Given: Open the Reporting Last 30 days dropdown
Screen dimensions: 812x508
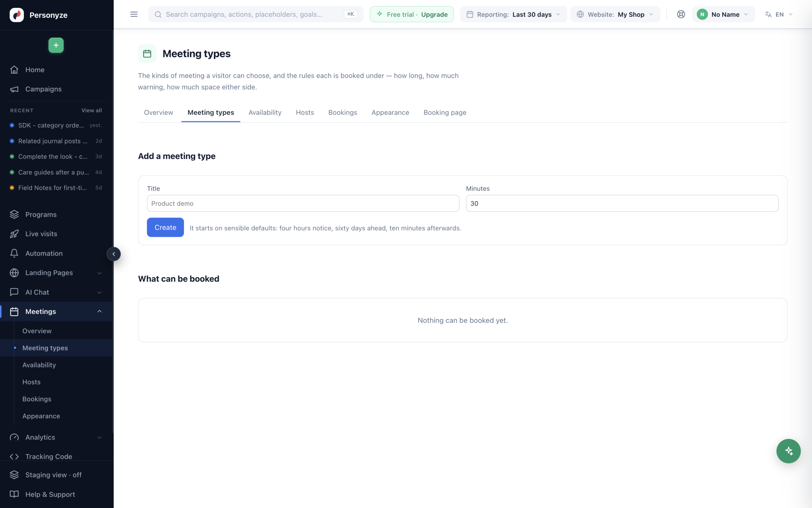Looking at the screenshot, I should [514, 15].
